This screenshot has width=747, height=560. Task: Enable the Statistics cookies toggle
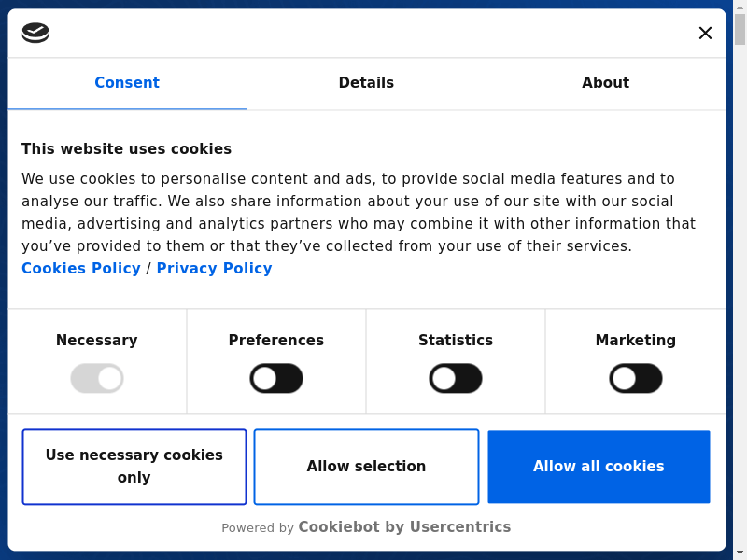coord(456,379)
